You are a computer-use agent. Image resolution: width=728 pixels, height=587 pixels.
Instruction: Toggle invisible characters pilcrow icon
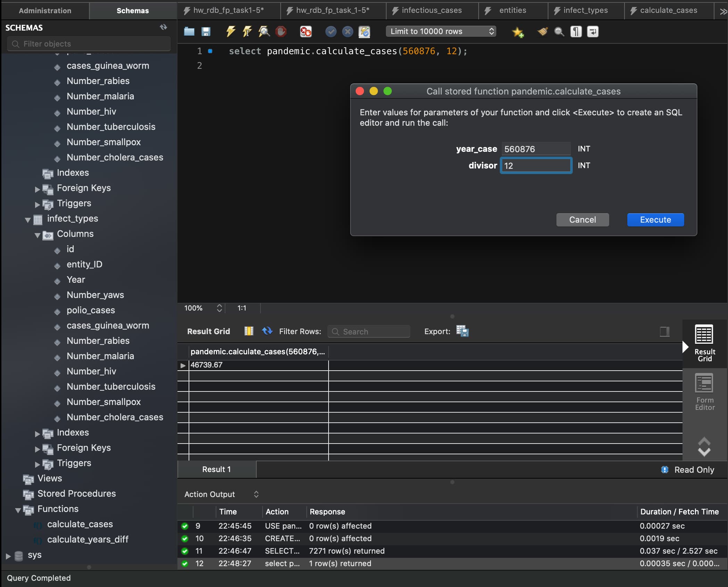click(576, 32)
